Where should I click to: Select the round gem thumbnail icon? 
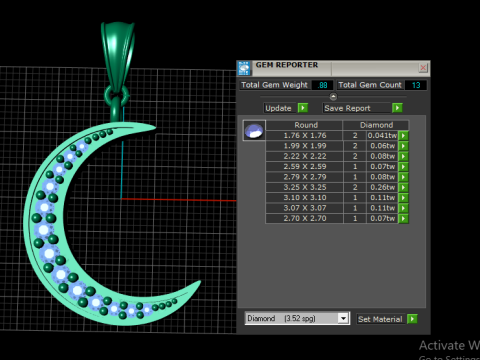[254, 130]
